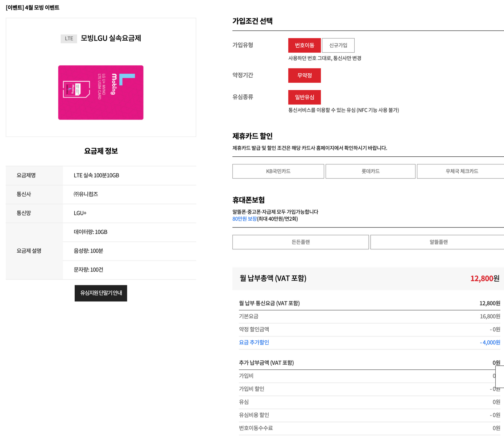Click the 추가 납부금액 (VAT 포함) label
This screenshot has height=438, width=504.
(x=266, y=363)
